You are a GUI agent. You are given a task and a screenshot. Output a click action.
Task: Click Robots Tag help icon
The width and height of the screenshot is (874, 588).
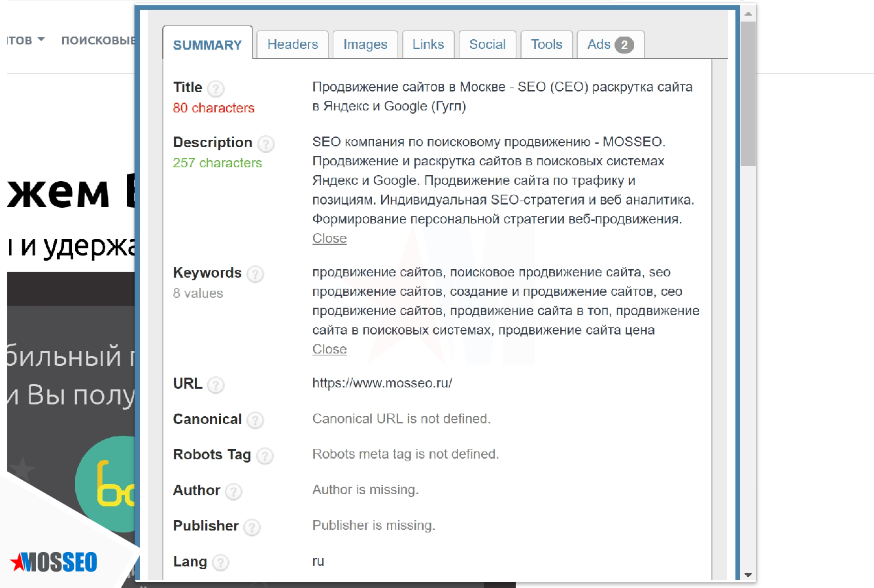point(265,455)
